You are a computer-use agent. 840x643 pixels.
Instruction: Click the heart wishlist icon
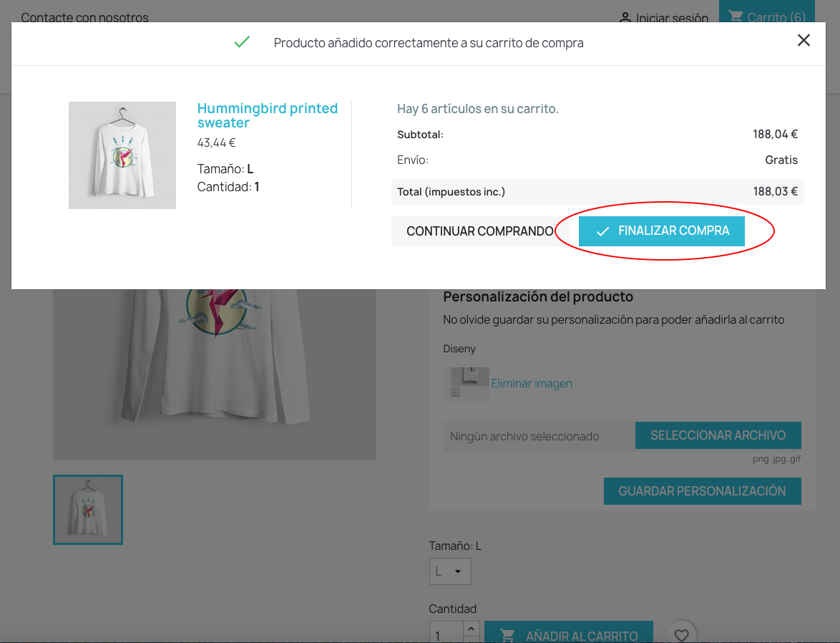pyautogui.click(x=682, y=634)
